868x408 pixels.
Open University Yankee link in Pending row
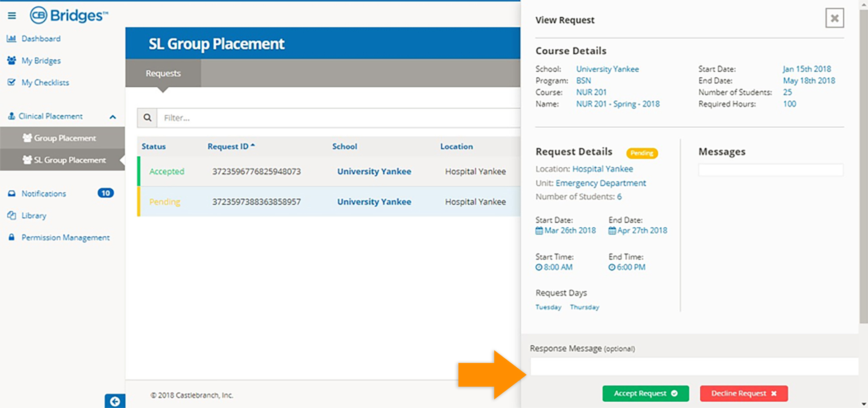click(374, 202)
